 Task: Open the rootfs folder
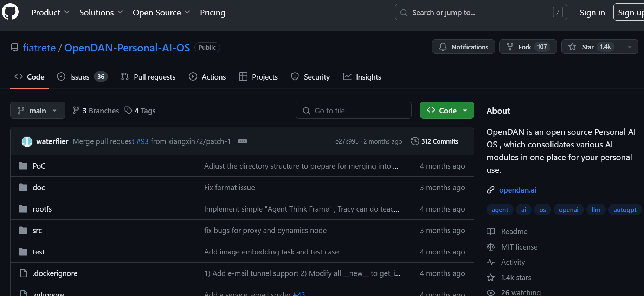click(x=42, y=209)
